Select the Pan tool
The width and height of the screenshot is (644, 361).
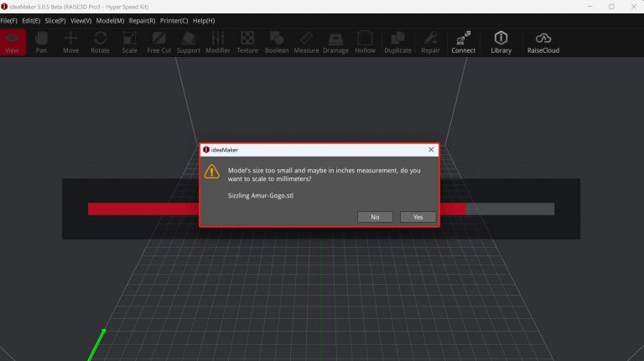[x=41, y=42]
